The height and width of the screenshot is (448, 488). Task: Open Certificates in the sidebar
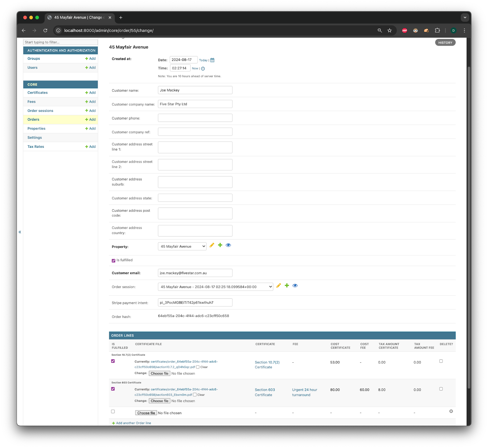38,93
